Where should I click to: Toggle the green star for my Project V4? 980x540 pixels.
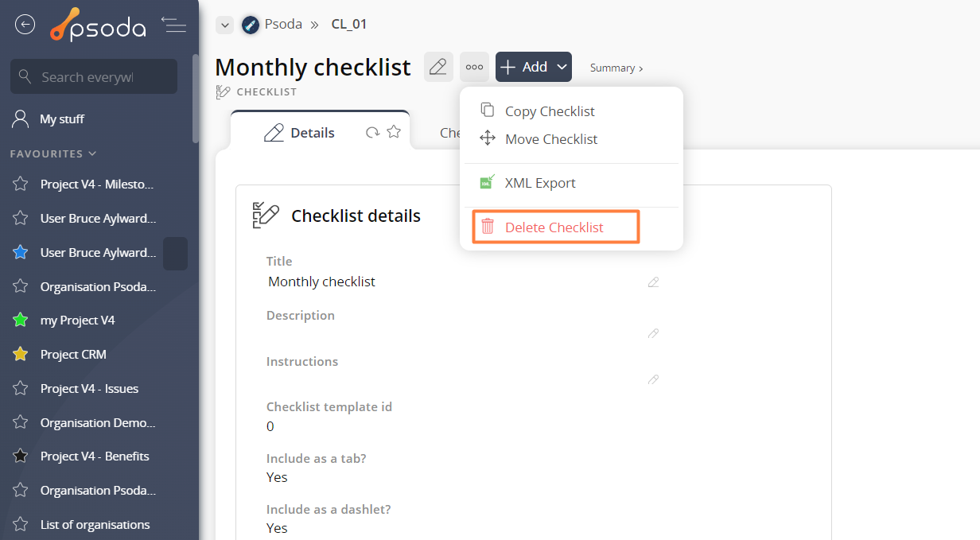point(21,320)
